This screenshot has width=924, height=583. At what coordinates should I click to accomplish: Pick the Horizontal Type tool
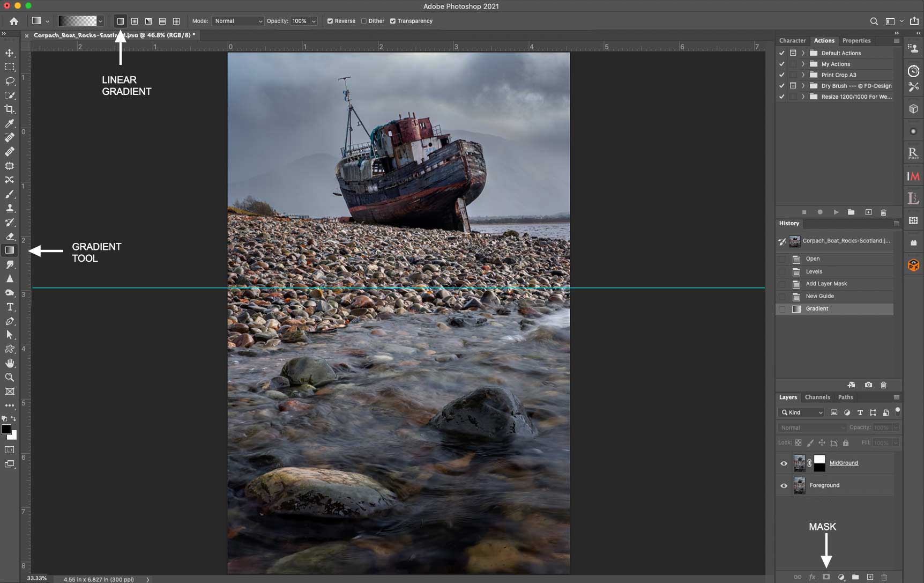click(x=10, y=307)
